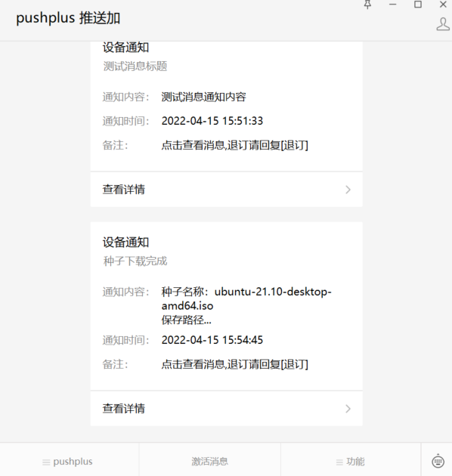The height and width of the screenshot is (476, 452).
Task: Close the pushplus chat window
Action: pyautogui.click(x=443, y=5)
